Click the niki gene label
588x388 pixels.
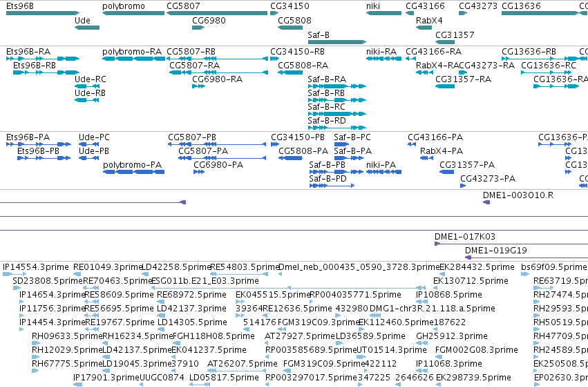pos(373,6)
